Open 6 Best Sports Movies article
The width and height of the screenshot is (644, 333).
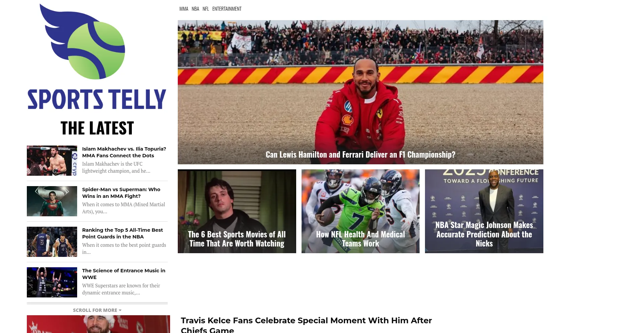coord(237,239)
